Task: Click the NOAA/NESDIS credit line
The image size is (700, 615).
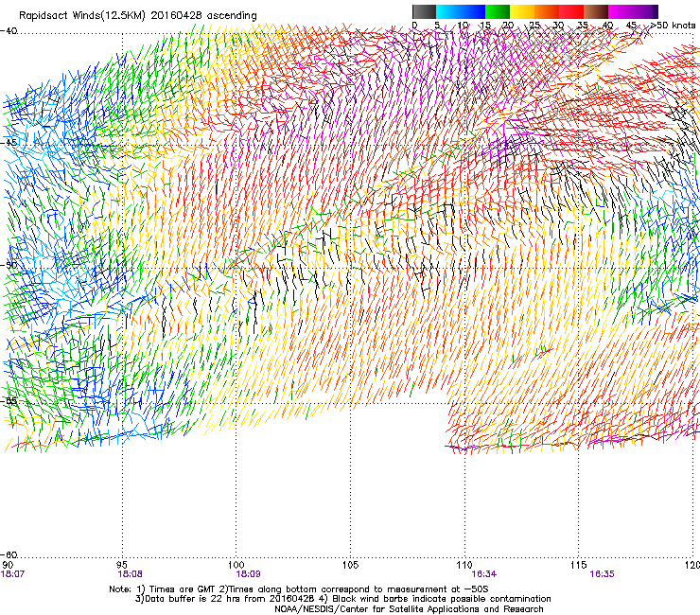Action: point(409,609)
